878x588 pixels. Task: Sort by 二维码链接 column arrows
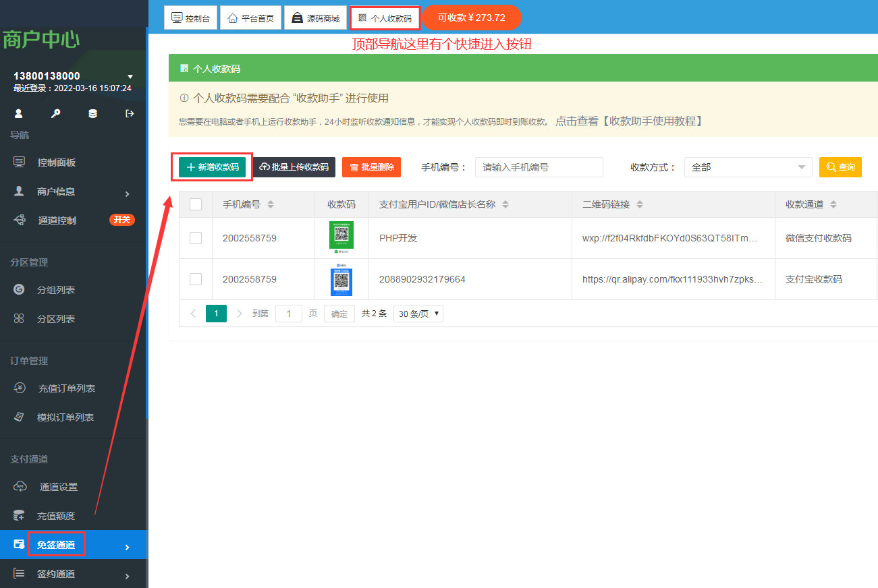(x=640, y=204)
